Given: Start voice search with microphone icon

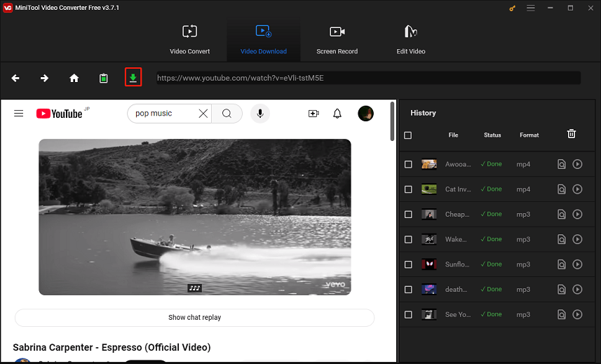Looking at the screenshot, I should click(x=260, y=114).
